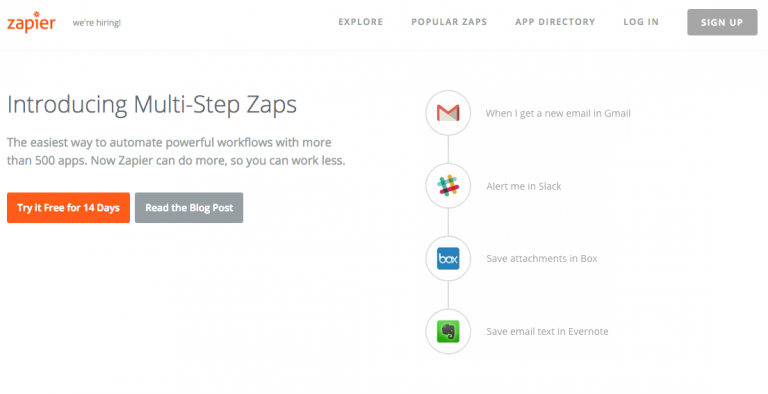Click "When I get a new email in Gmail" text
The image size is (768, 394).
pyautogui.click(x=558, y=113)
